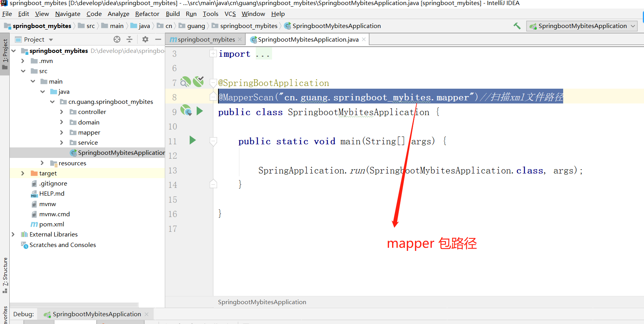Screen dimensions: 644x324
Task: Open the Edit menu
Action: [x=24, y=14]
